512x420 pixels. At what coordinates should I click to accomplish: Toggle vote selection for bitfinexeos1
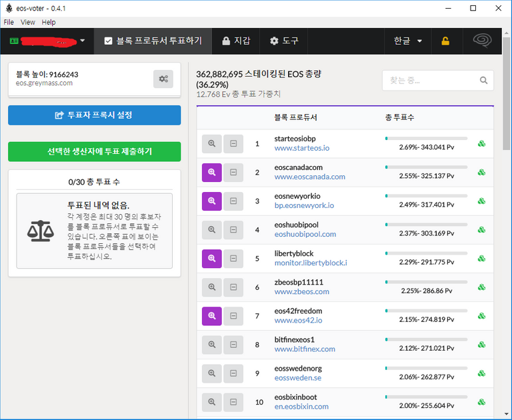pyautogui.click(x=233, y=345)
